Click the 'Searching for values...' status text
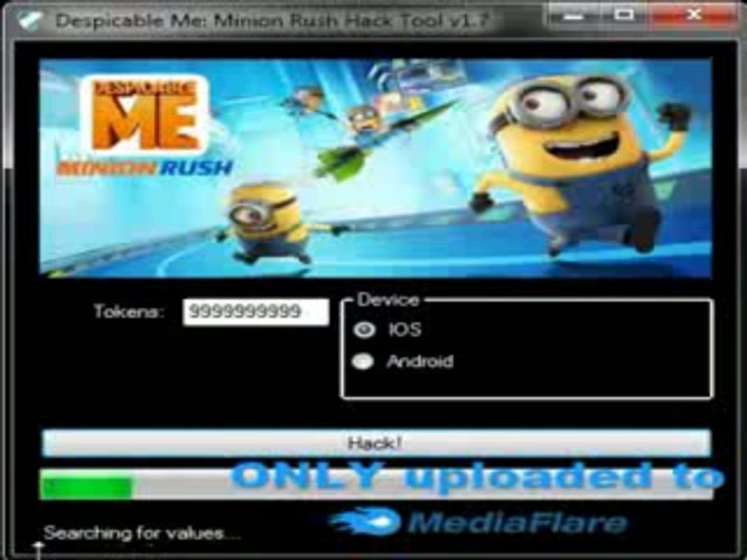The height and width of the screenshot is (560, 747). 142,533
